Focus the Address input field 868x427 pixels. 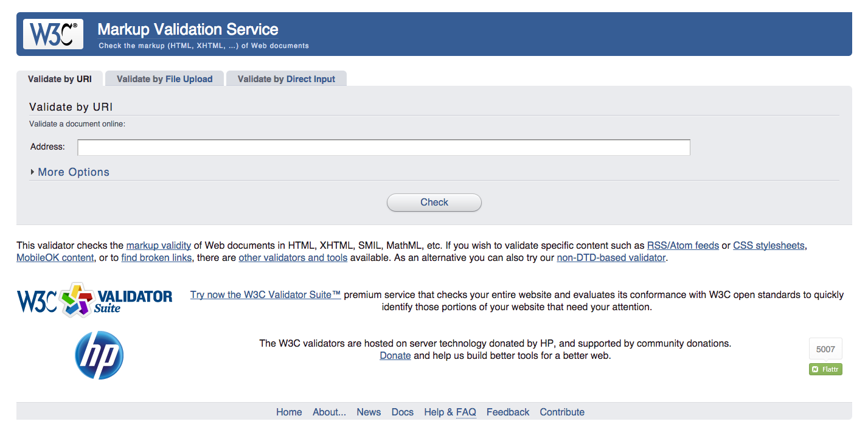click(383, 147)
